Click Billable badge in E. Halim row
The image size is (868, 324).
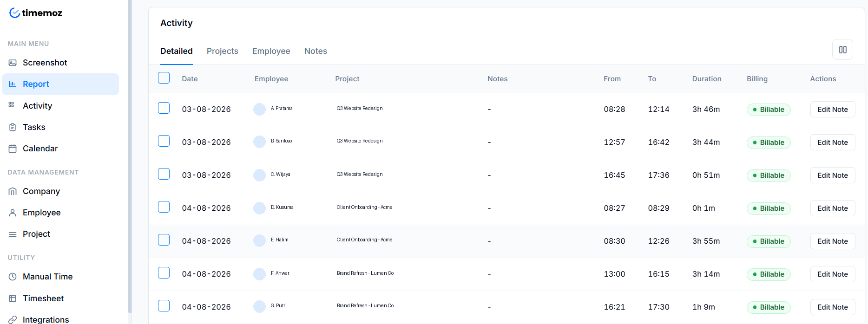coord(769,241)
